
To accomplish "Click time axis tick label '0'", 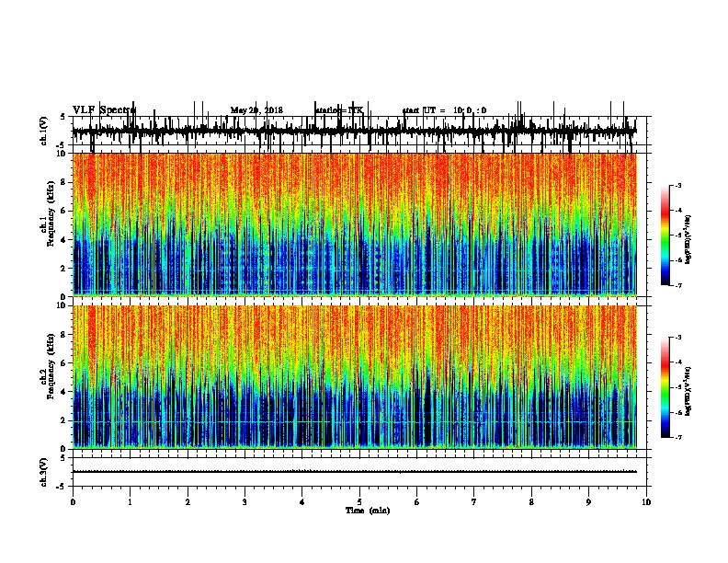I will (73, 502).
